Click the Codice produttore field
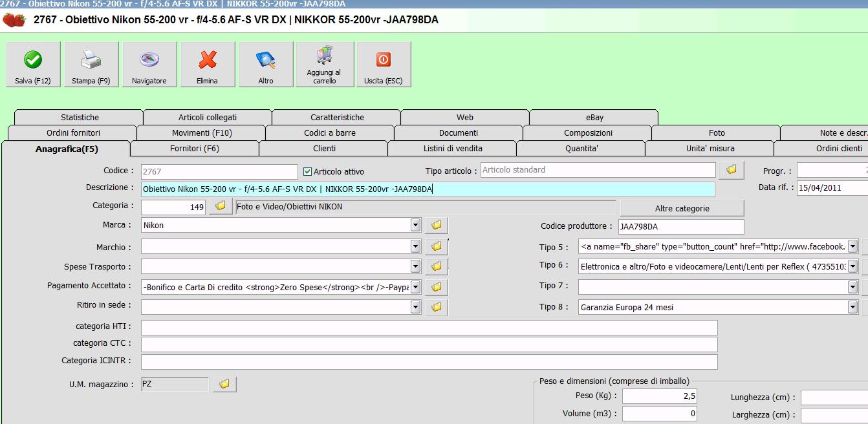The width and height of the screenshot is (868, 424). (x=681, y=227)
